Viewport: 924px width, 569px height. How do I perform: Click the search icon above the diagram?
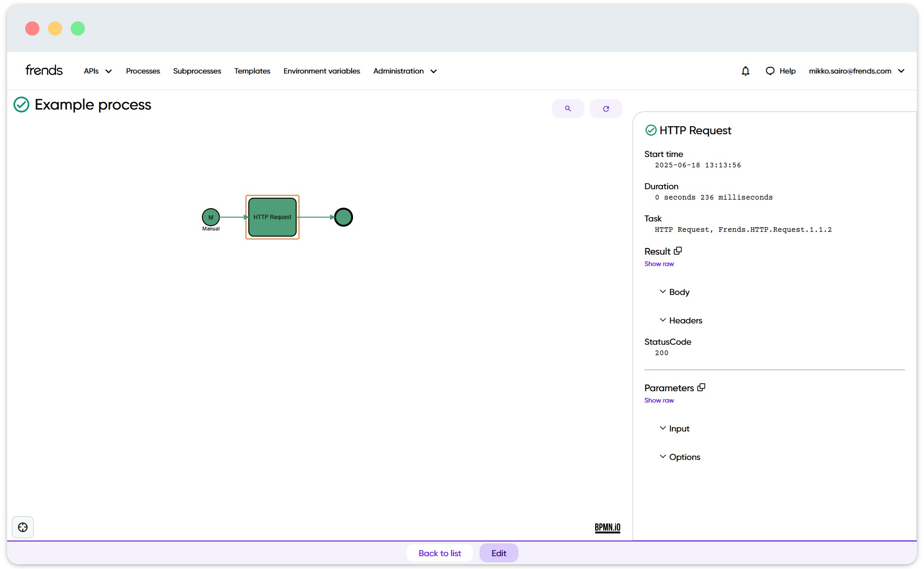pyautogui.click(x=568, y=108)
